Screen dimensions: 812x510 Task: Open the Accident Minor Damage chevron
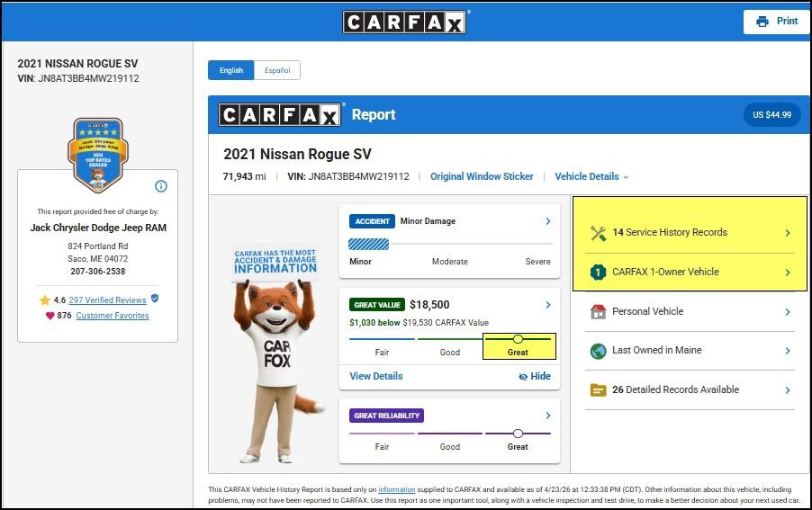(548, 221)
